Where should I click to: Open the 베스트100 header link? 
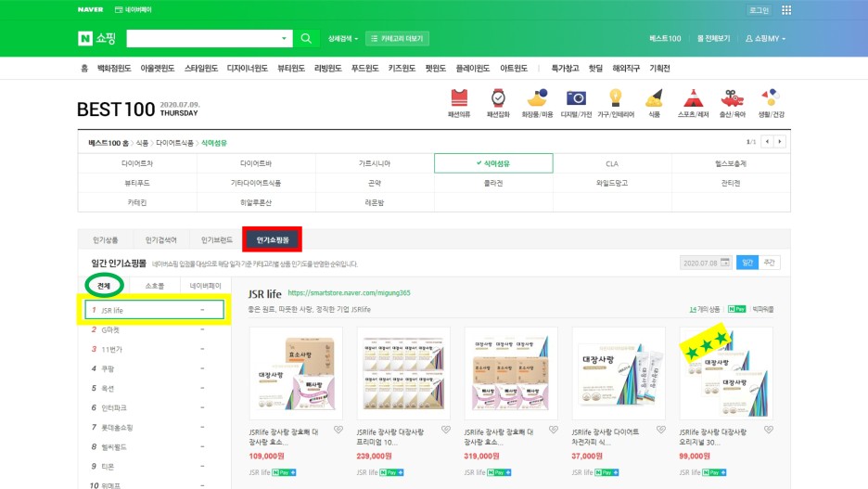[x=665, y=38]
